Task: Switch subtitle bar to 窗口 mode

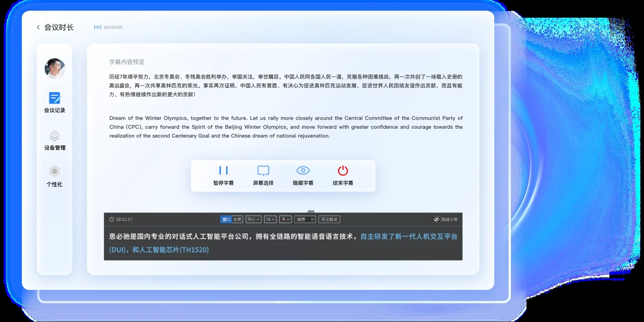Action: 226,219
